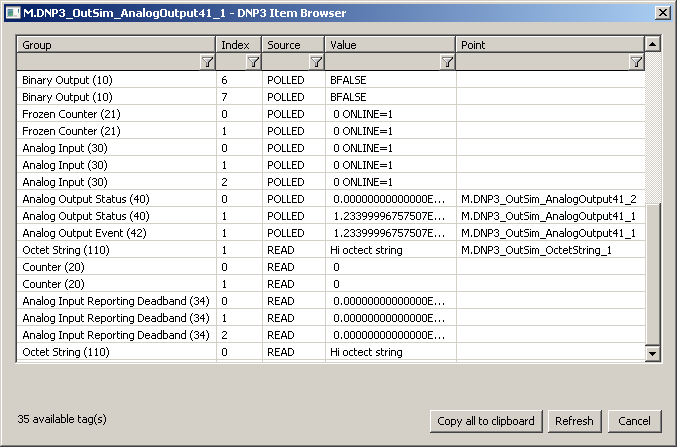The image size is (677, 447).
Task: Click Copy all to clipboard button
Action: (x=486, y=421)
